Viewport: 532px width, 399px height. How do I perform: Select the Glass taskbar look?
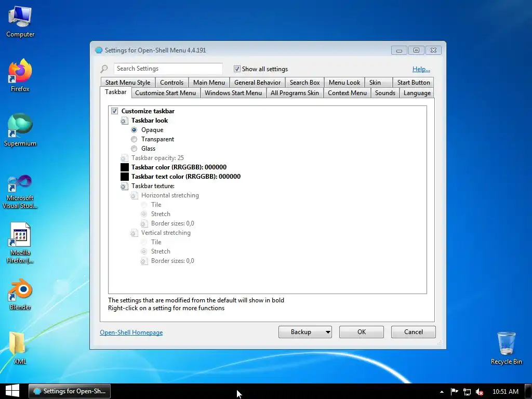(x=134, y=149)
